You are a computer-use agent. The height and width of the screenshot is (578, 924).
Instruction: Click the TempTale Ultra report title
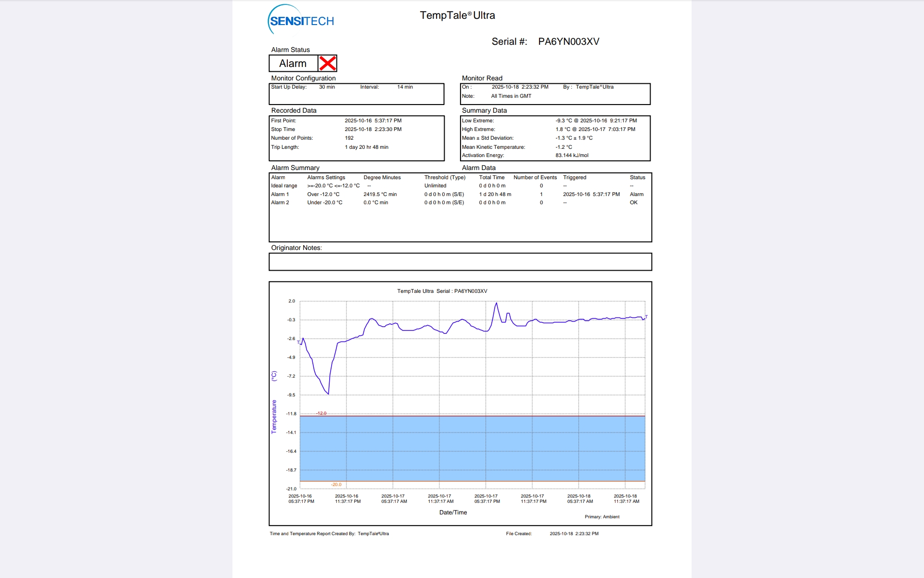pyautogui.click(x=457, y=15)
